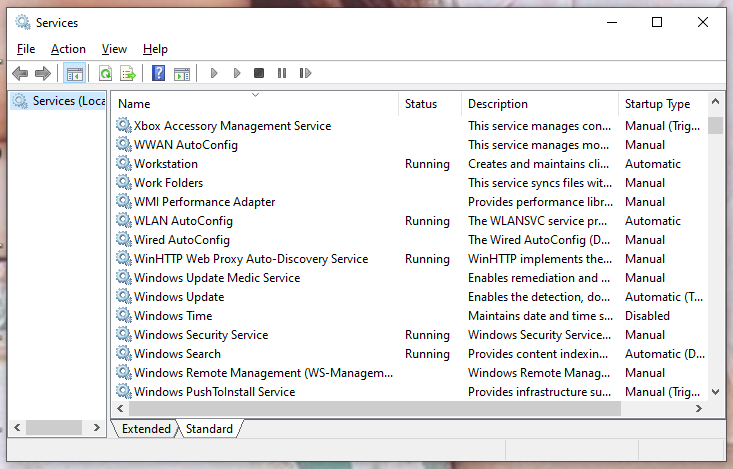This screenshot has width=733, height=469.
Task: Click the Stop Service square icon
Action: click(x=259, y=73)
